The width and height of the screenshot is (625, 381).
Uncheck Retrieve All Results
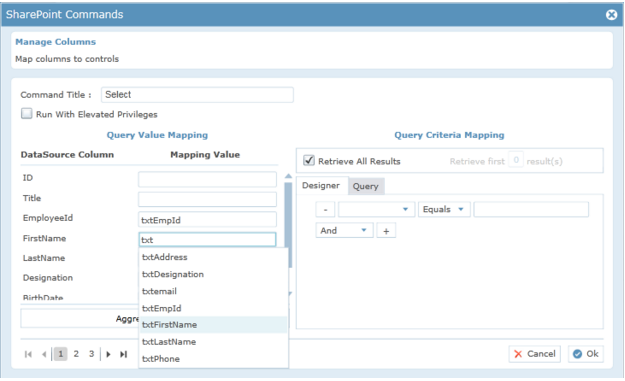(309, 161)
